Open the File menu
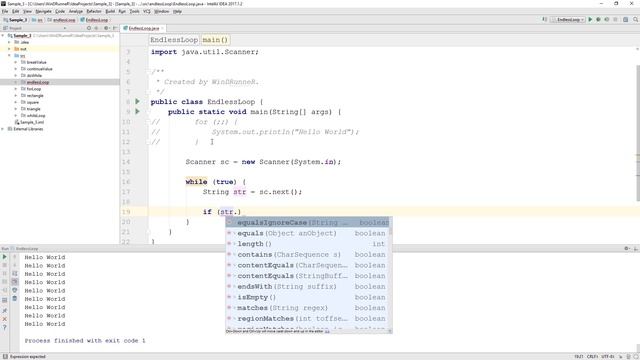This screenshot has width=640, height=360. pyautogui.click(x=5, y=11)
